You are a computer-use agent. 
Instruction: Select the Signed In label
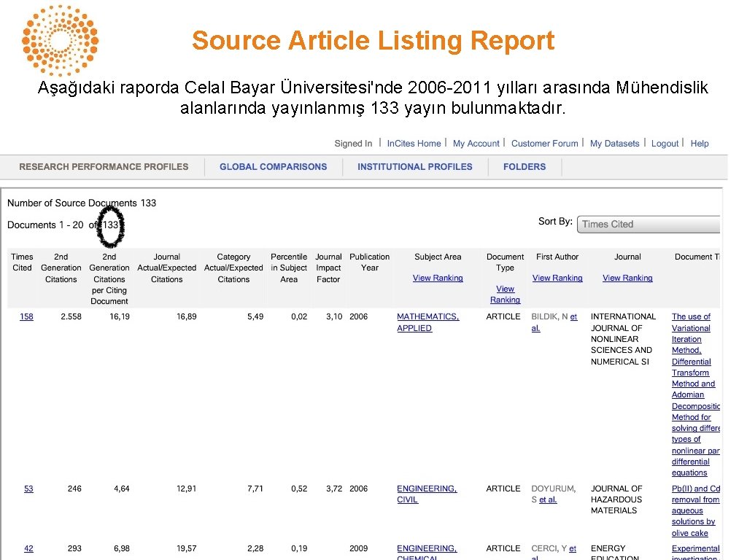click(353, 144)
